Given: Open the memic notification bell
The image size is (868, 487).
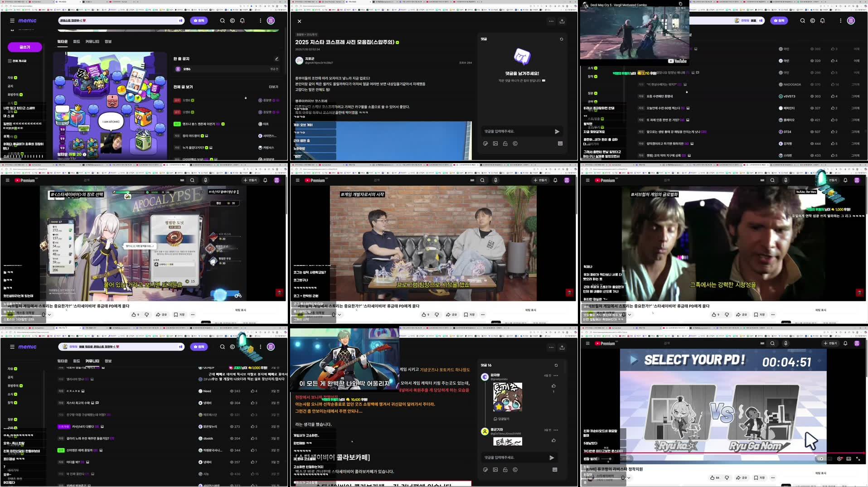Looking at the screenshot, I should tap(242, 20).
